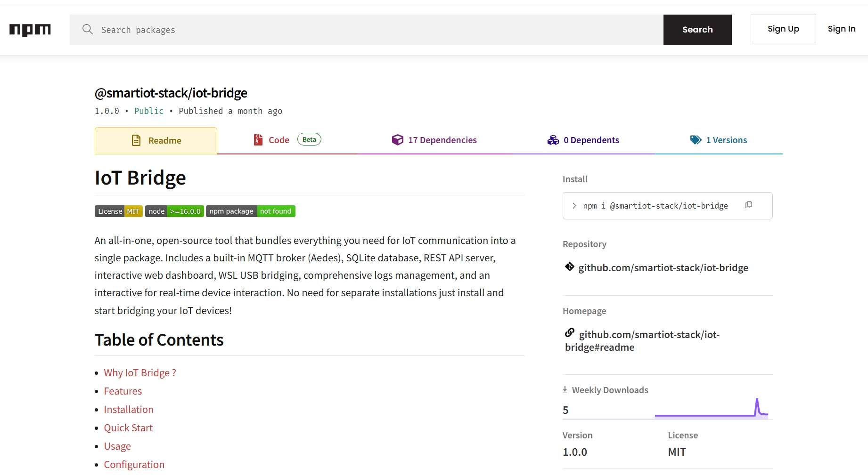Click the Beta badge
This screenshot has height=476, width=868.
(309, 139)
